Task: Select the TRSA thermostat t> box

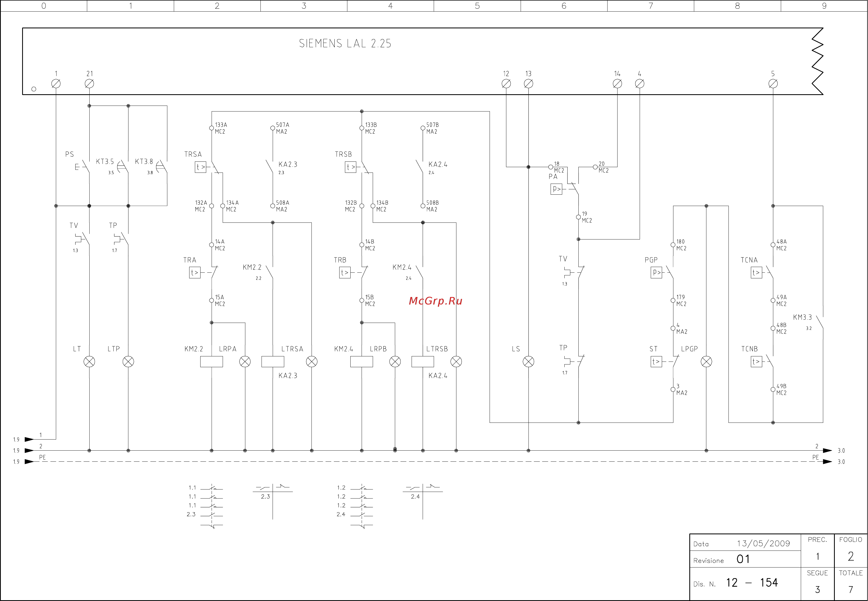Action: click(201, 167)
